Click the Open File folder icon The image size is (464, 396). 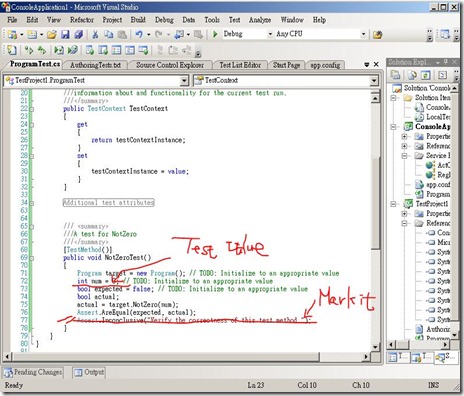coord(51,34)
